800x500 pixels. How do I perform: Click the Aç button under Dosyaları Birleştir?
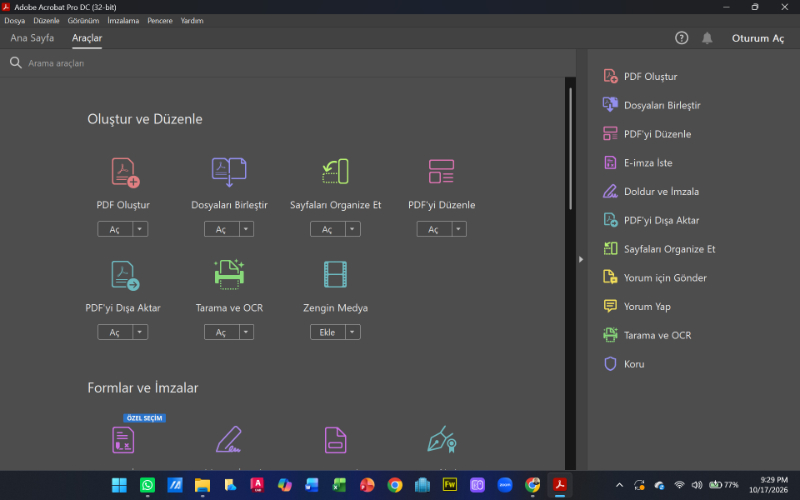click(221, 229)
